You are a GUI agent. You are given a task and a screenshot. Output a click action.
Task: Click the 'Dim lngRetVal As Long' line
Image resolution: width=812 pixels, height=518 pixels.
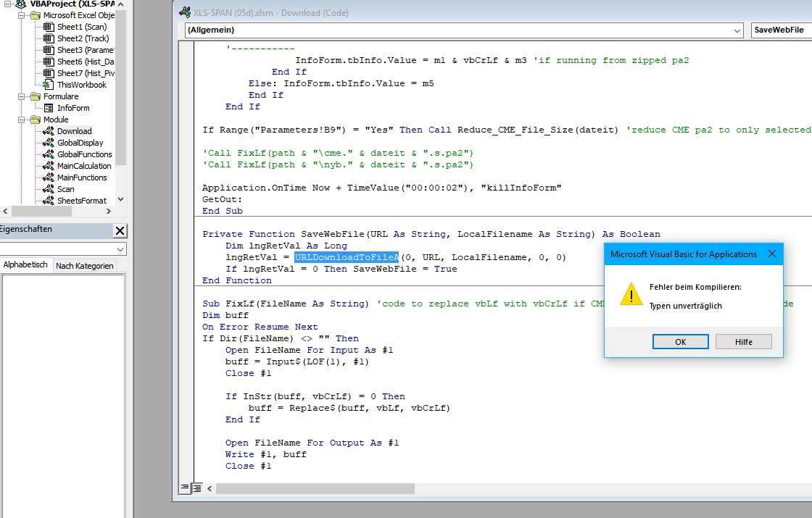click(x=286, y=246)
